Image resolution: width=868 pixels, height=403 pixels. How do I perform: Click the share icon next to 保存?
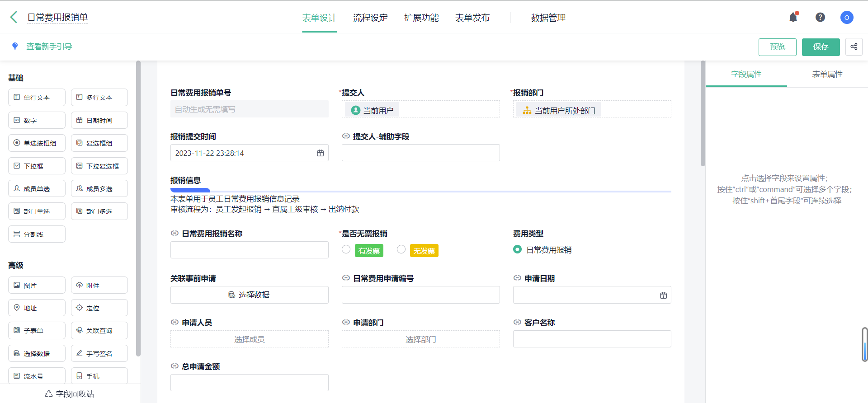(x=854, y=47)
